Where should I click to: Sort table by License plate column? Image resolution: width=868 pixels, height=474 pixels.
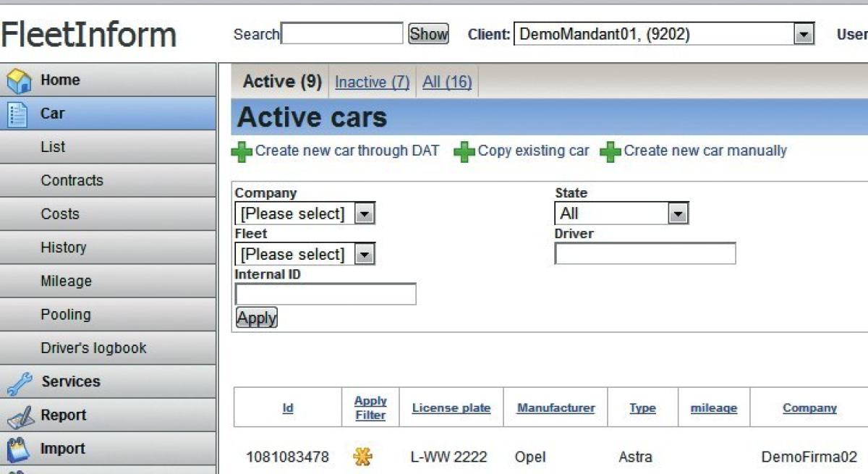click(451, 408)
